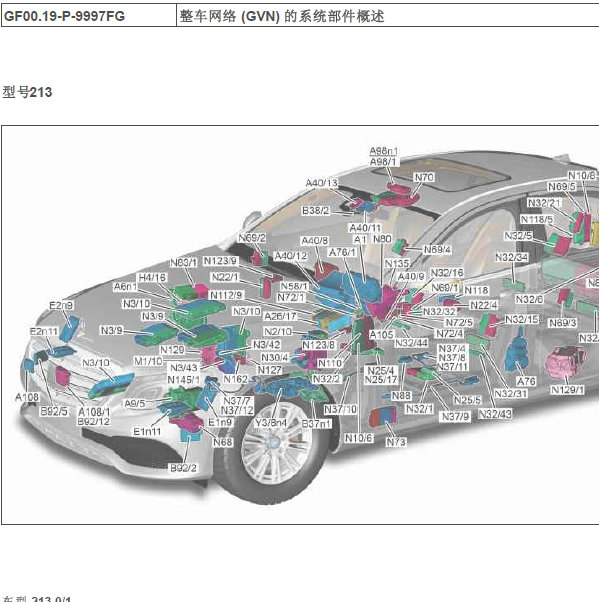Select the N69/2 label by the windshield
This screenshot has width=599, height=602.
[x=252, y=238]
